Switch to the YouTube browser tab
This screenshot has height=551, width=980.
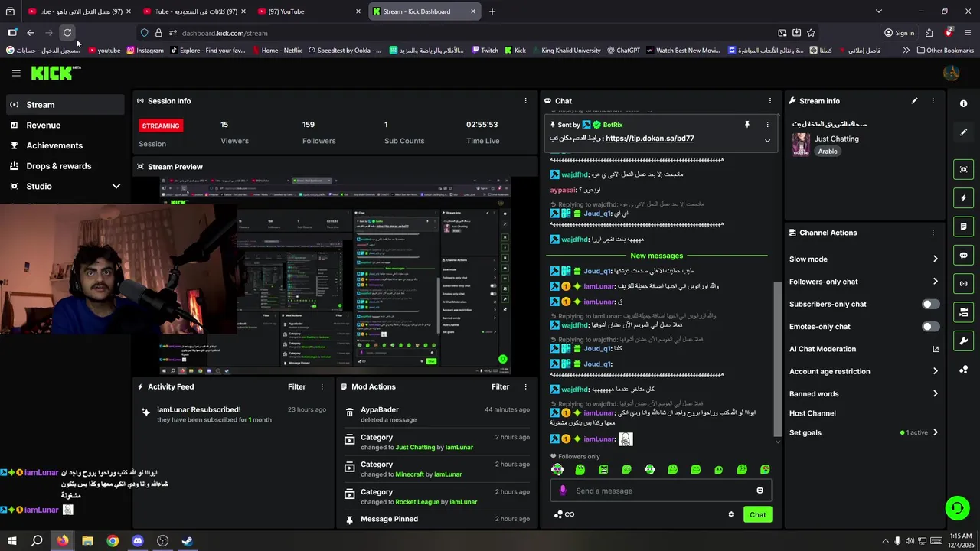pyautogui.click(x=308, y=11)
